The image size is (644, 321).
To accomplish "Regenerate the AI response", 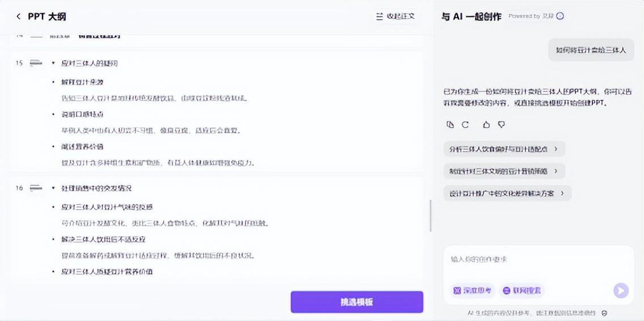I will 465,125.
